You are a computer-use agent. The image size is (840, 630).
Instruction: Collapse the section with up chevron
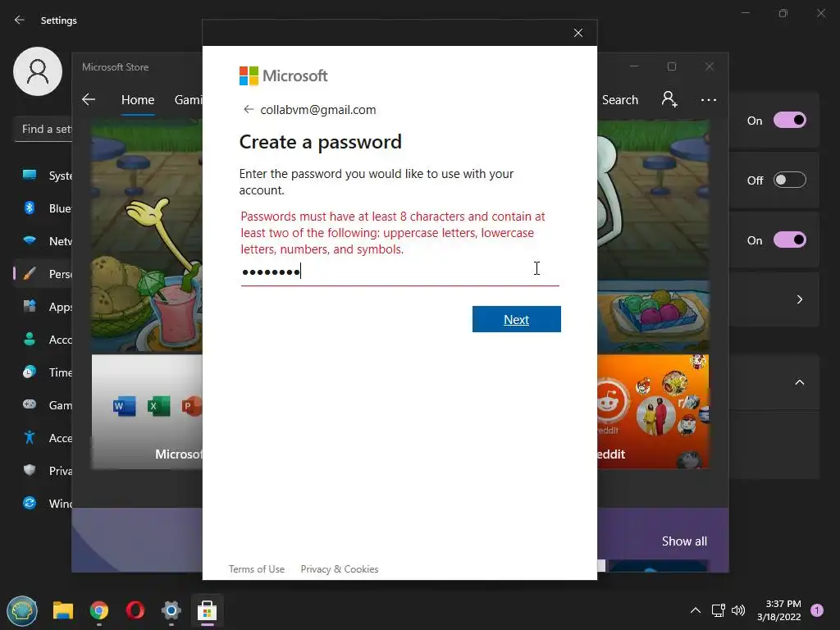[x=799, y=382]
